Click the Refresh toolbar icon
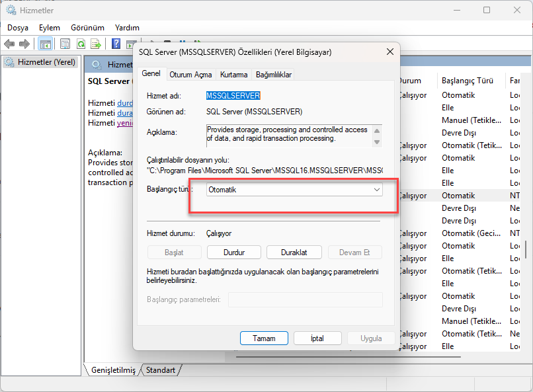The image size is (533, 392). pyautogui.click(x=81, y=44)
